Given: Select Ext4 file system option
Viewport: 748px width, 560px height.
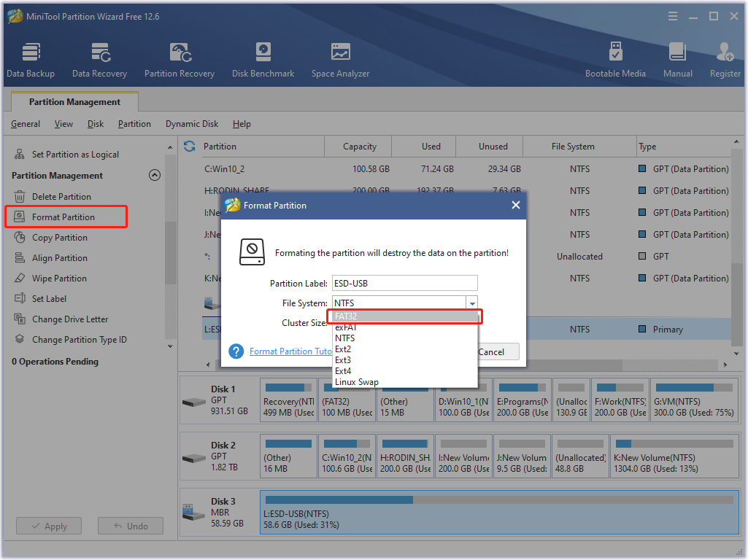Looking at the screenshot, I should [404, 371].
